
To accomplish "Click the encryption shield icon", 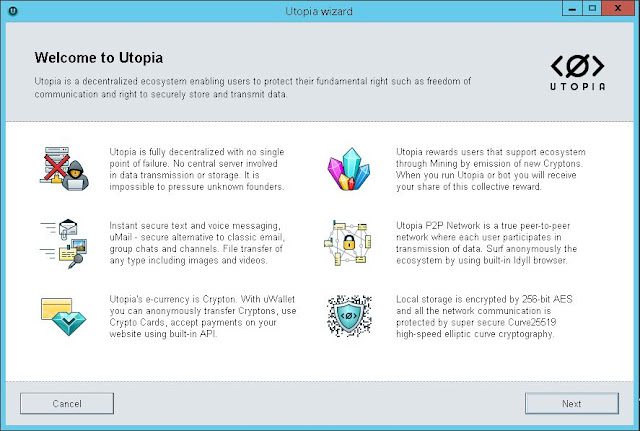I will (349, 316).
